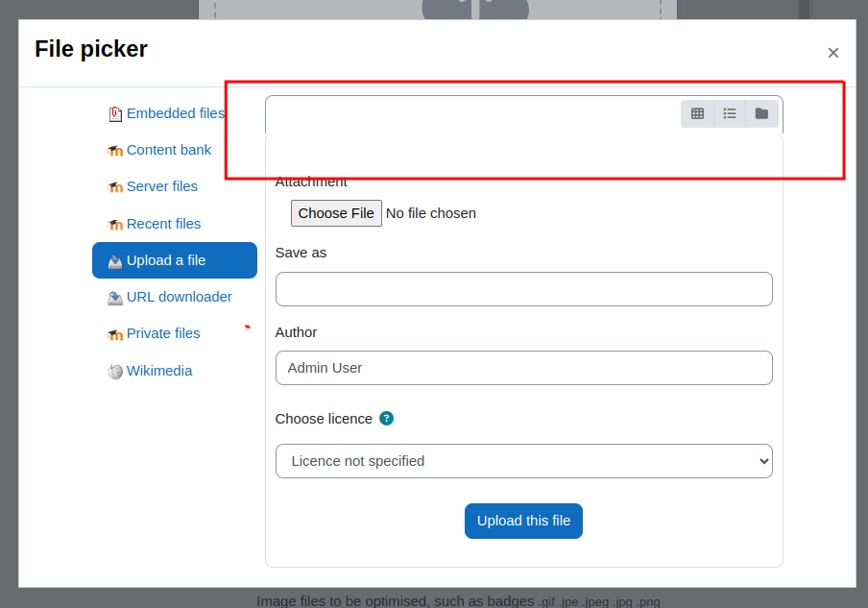Open help for Choose licence

coord(386,419)
